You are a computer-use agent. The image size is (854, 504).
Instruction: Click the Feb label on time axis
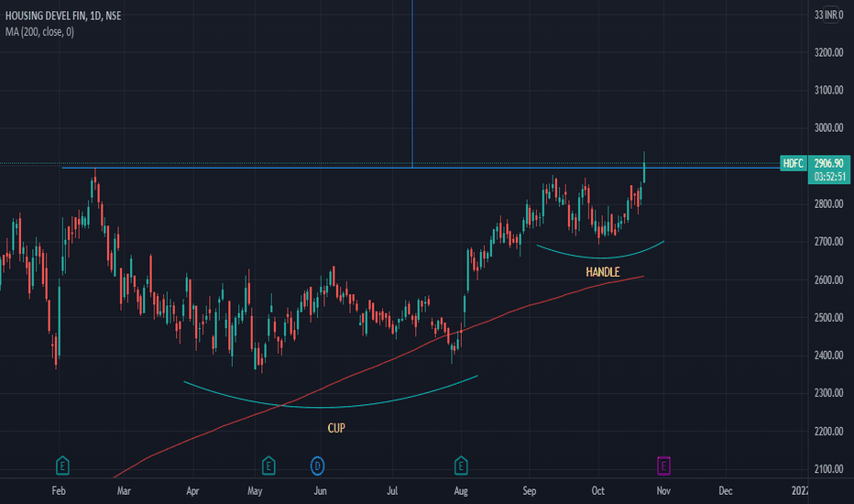pos(59,491)
